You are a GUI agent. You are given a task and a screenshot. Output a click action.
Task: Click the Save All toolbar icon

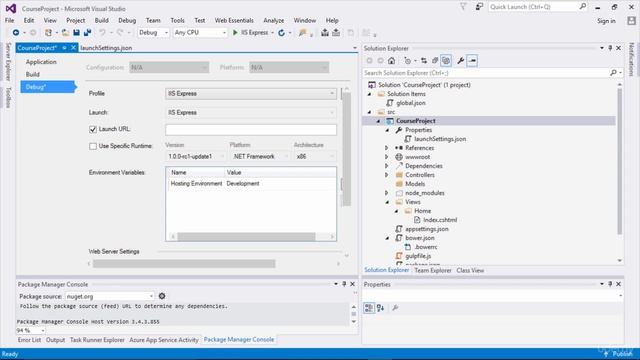point(87,33)
